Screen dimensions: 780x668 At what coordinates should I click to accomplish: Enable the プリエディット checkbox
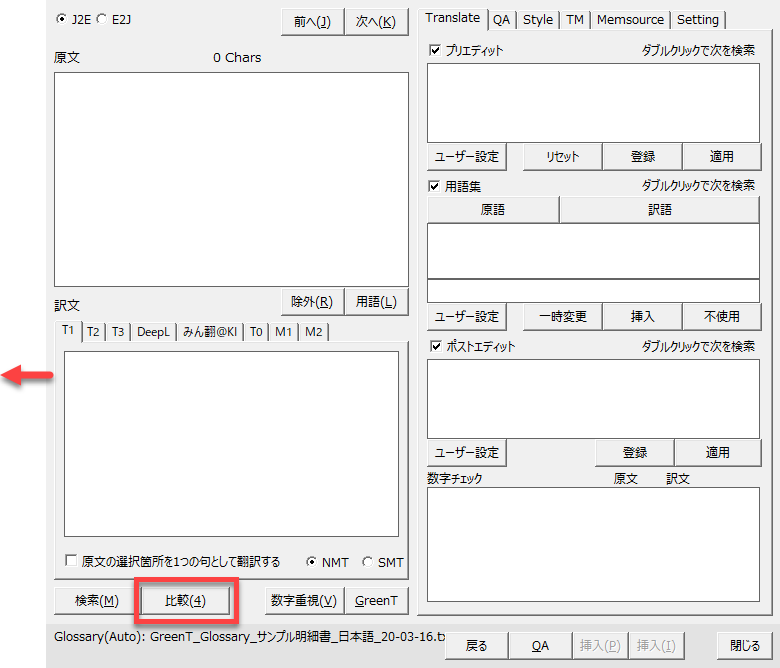[434, 50]
